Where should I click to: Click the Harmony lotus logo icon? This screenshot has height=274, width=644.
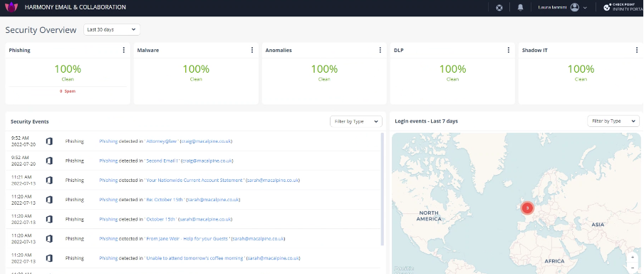pos(11,7)
